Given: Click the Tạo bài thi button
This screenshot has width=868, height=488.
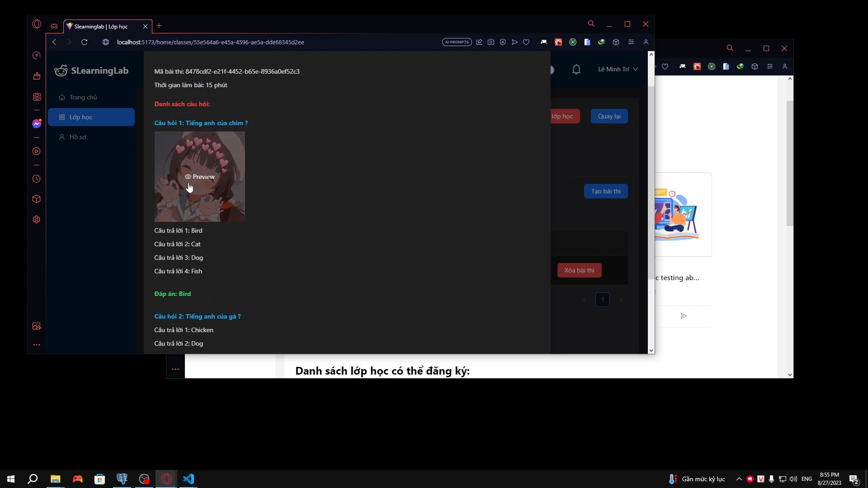Looking at the screenshot, I should coord(606,191).
